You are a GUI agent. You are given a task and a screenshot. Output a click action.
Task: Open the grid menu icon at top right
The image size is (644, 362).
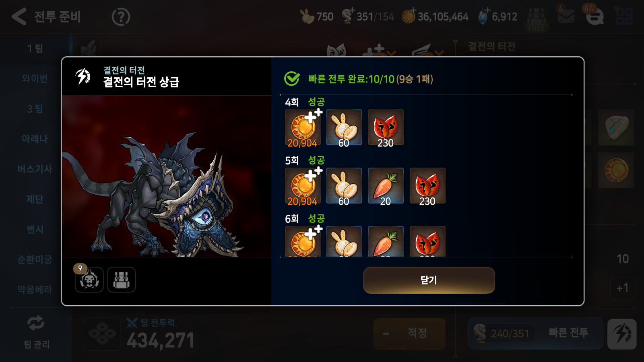pyautogui.click(x=624, y=16)
